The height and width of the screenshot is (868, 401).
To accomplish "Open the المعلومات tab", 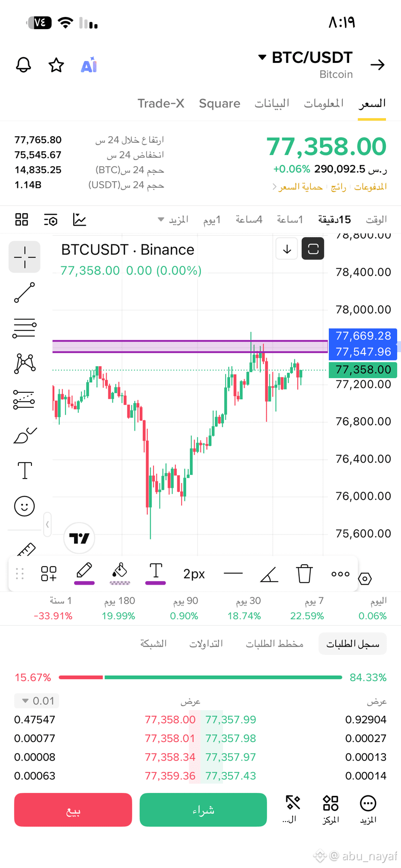I will click(x=324, y=103).
